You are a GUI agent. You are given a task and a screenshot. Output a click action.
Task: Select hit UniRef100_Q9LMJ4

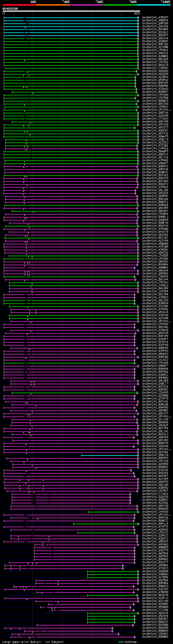[x=155, y=38]
